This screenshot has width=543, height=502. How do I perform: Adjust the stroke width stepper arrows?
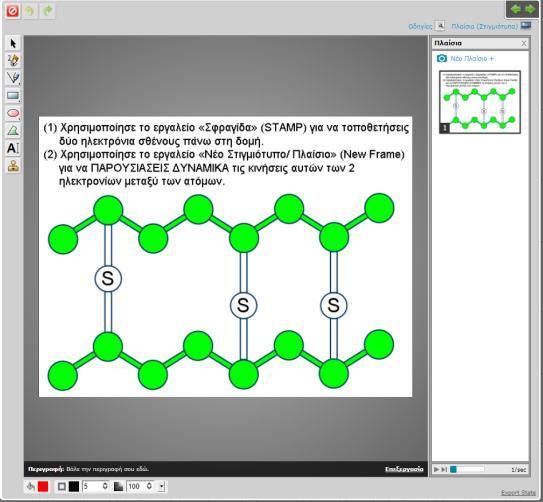pyautogui.click(x=105, y=486)
